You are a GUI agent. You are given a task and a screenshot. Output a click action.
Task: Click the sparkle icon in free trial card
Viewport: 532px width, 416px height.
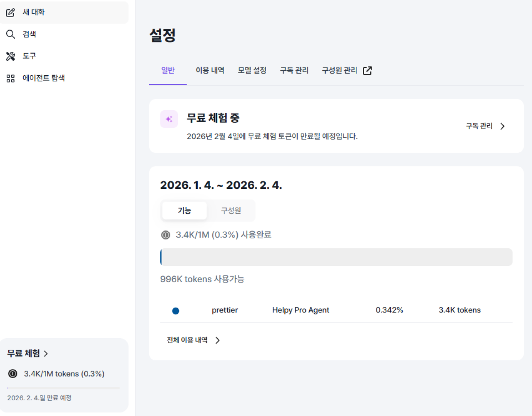[169, 119]
